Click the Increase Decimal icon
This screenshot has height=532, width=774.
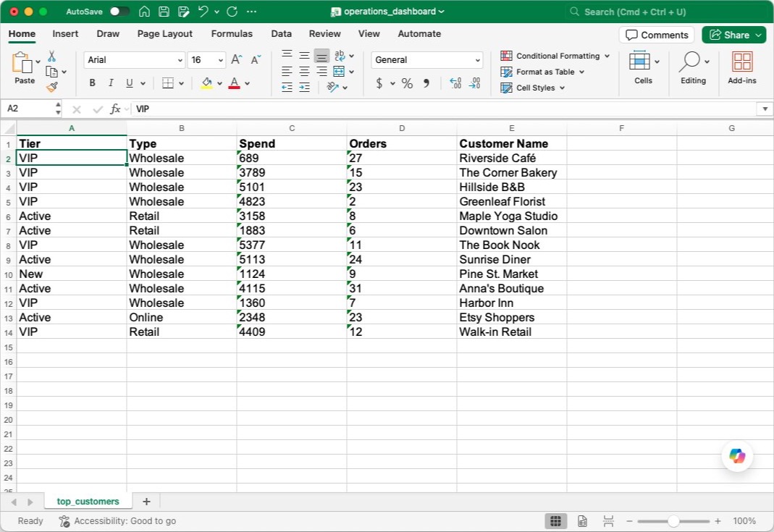[x=455, y=83]
